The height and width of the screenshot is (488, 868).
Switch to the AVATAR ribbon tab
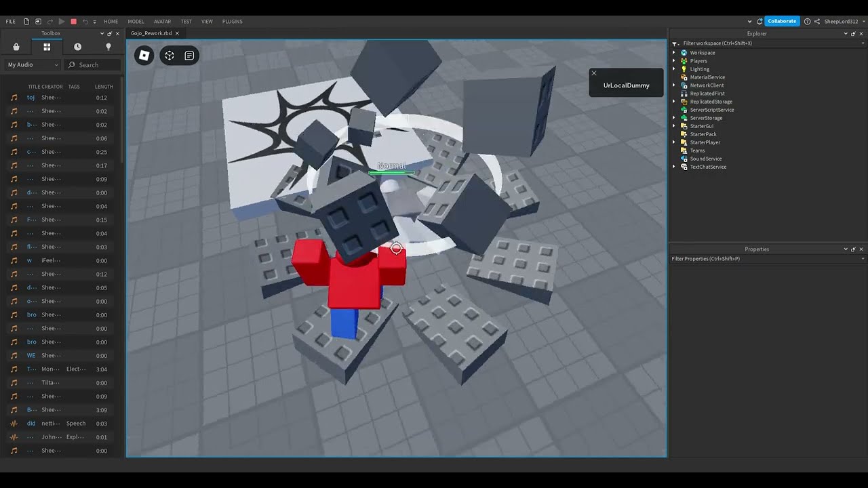point(162,21)
